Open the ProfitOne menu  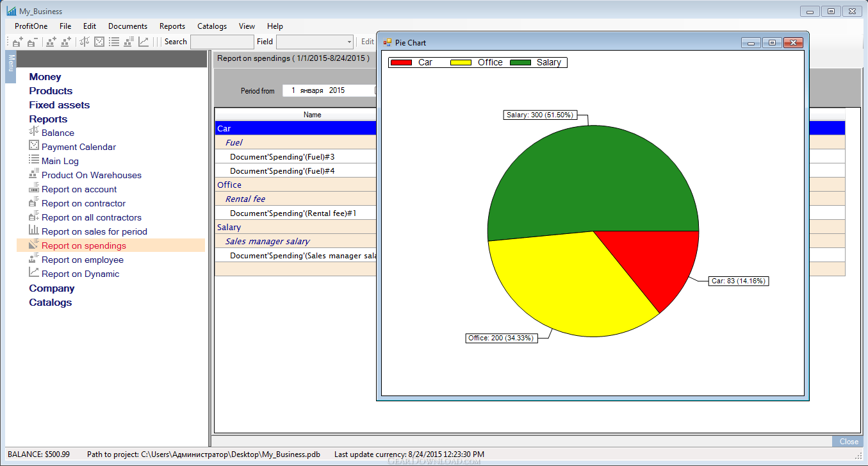coord(31,26)
